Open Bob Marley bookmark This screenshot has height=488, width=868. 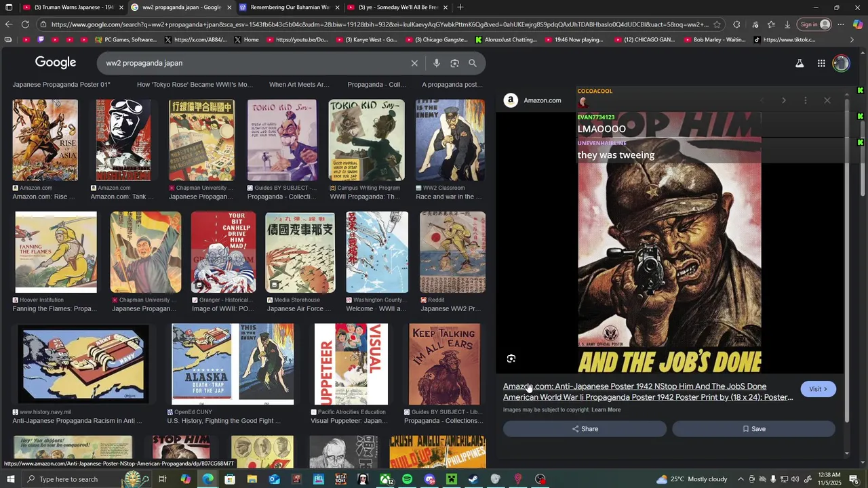point(714,40)
